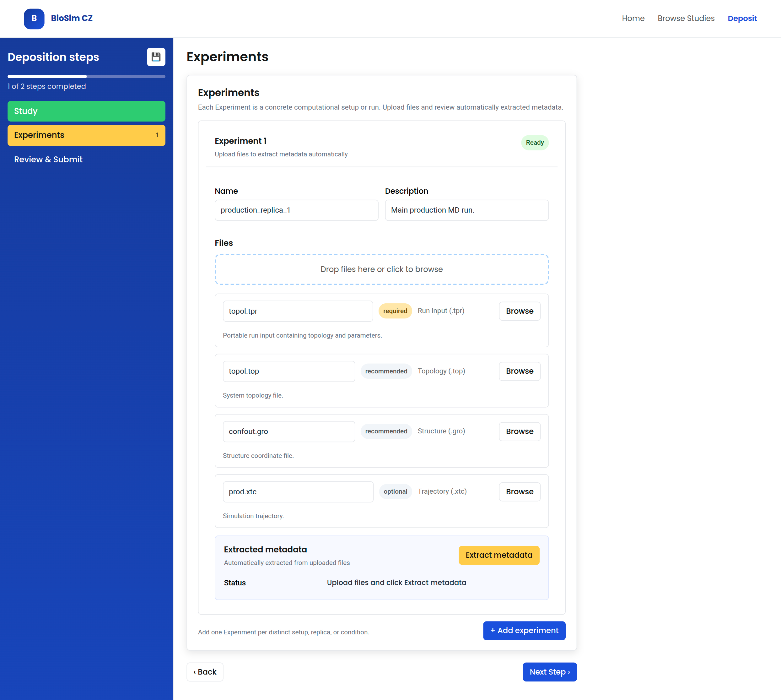The width and height of the screenshot is (781, 700).
Task: Click the prod.xtc file field
Action: point(298,491)
